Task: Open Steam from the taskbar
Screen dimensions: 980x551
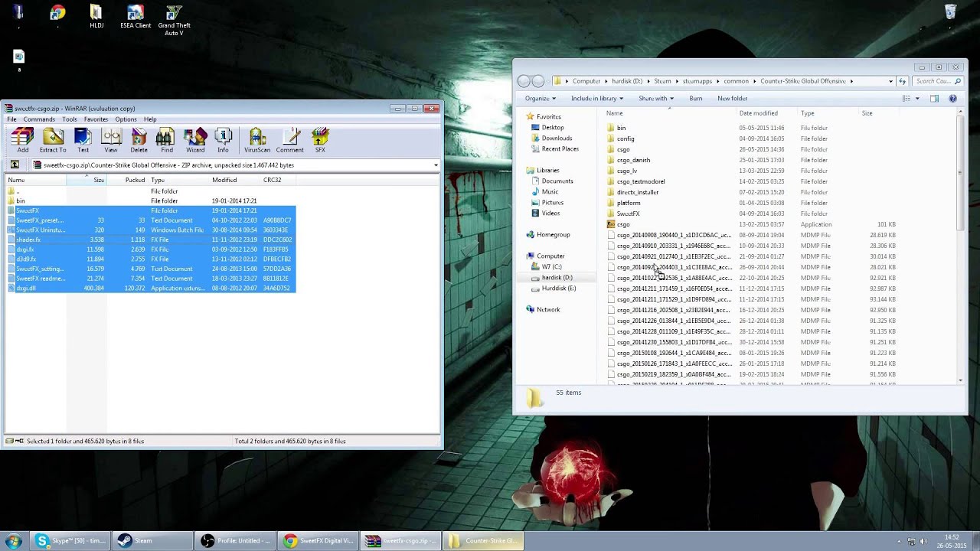Action: 152,541
